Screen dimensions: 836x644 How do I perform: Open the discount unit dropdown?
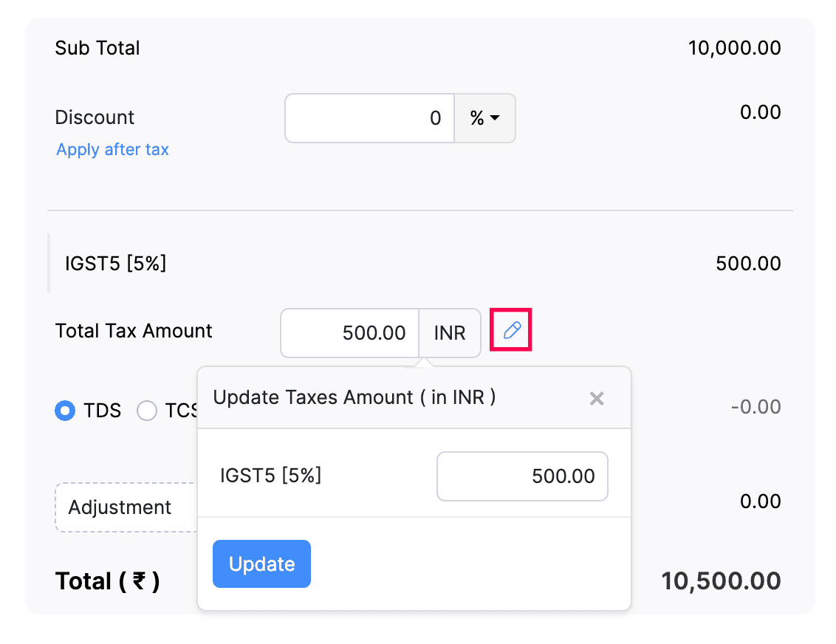485,118
